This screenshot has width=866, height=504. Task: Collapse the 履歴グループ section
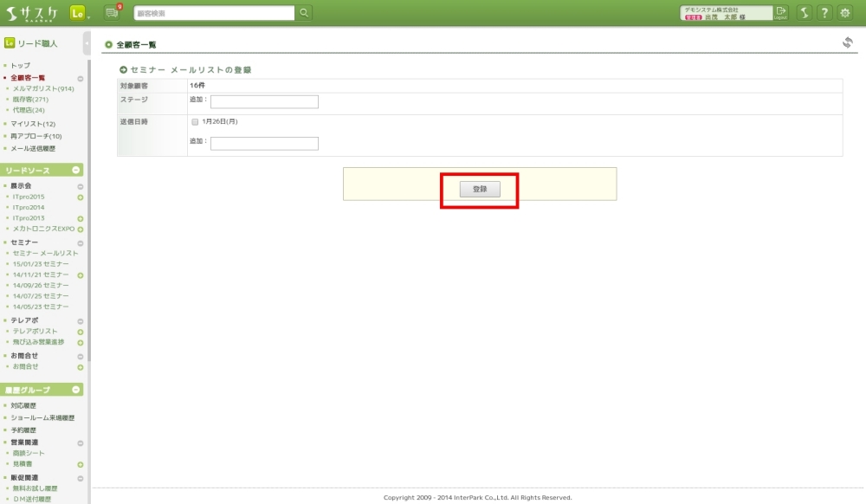(x=76, y=390)
